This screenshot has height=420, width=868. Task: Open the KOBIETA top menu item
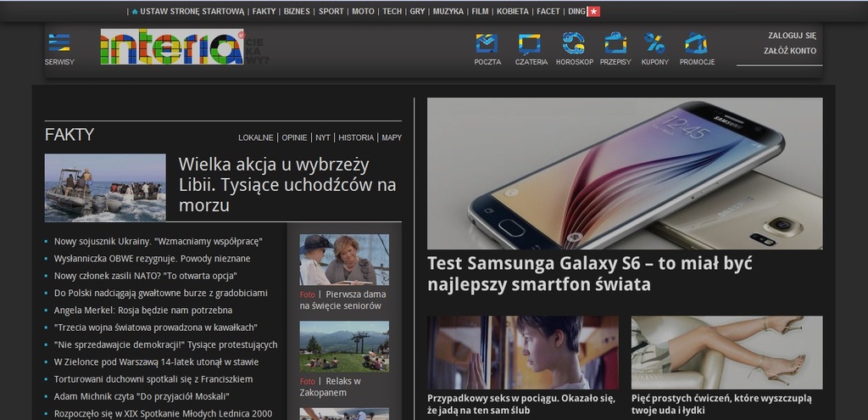(513, 11)
